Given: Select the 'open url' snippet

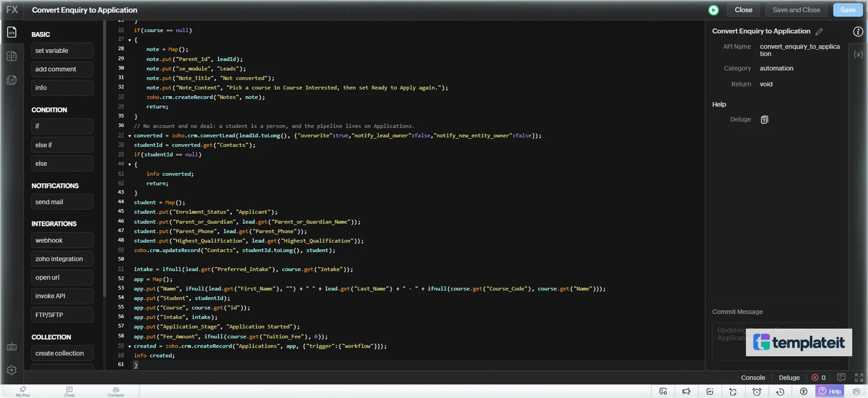Looking at the screenshot, I should click(62, 277).
